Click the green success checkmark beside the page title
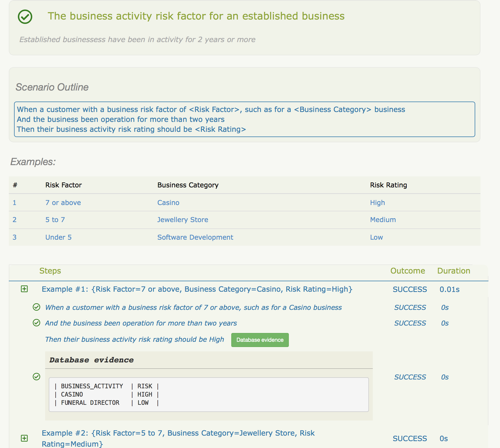 pos(25,17)
